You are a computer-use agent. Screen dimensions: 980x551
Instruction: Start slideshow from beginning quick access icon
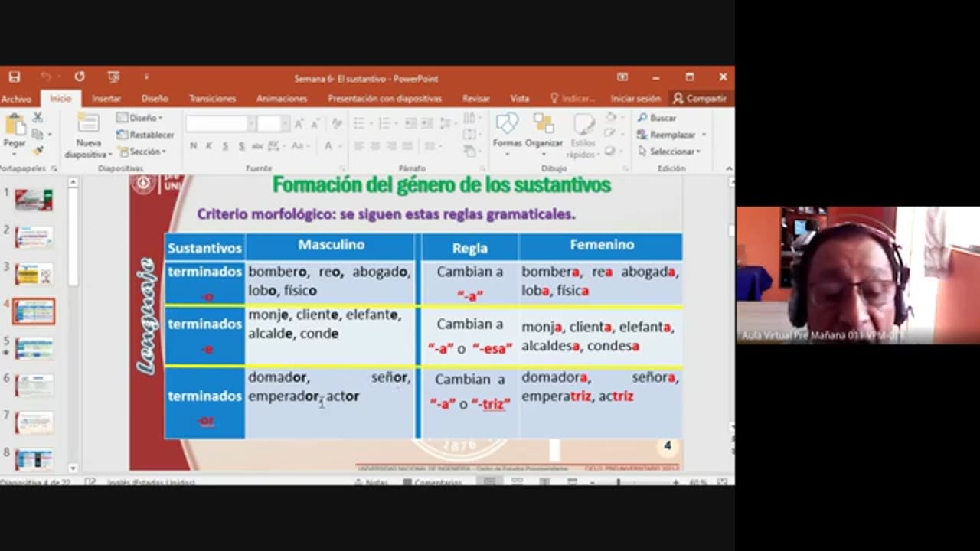[114, 77]
